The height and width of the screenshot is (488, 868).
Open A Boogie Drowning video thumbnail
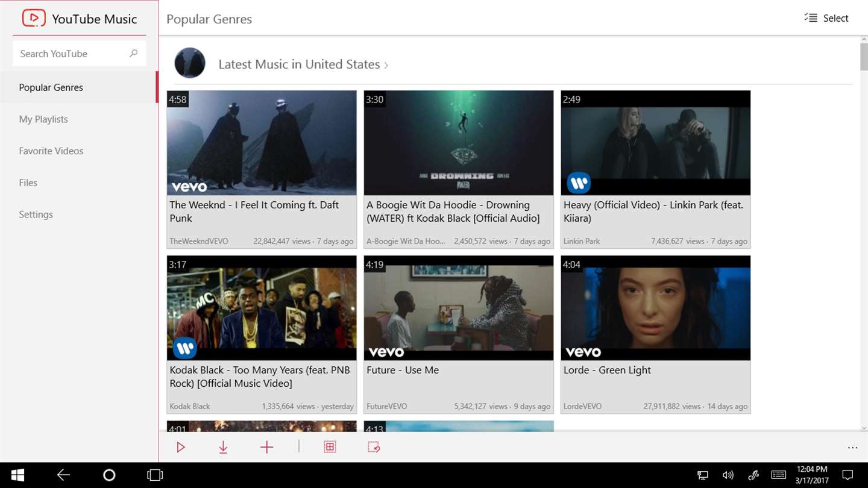point(459,143)
